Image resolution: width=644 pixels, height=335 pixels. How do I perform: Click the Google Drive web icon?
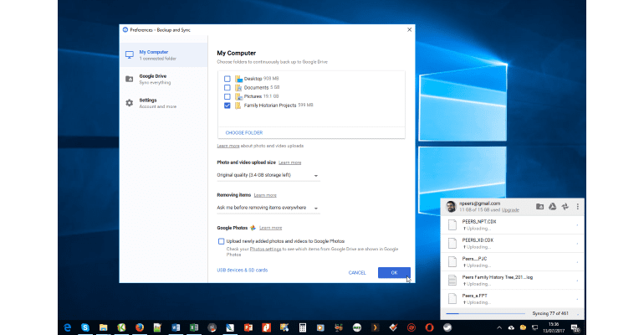[553, 206]
